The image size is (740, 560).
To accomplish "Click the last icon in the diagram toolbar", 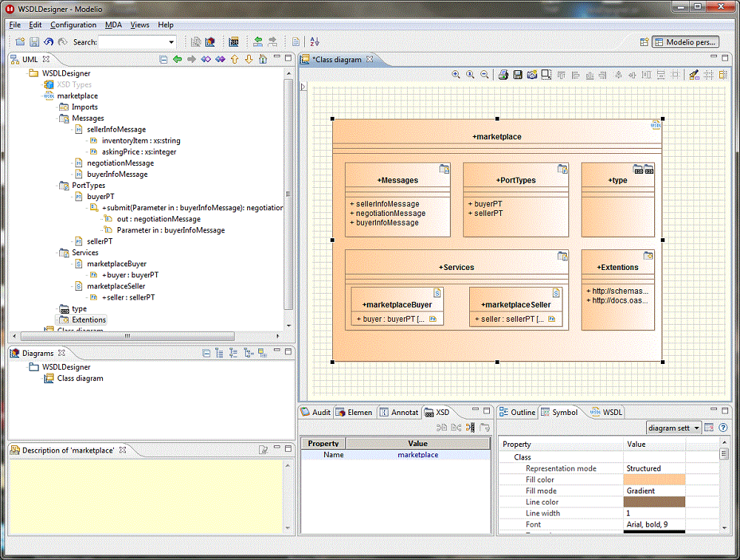I will pos(722,75).
